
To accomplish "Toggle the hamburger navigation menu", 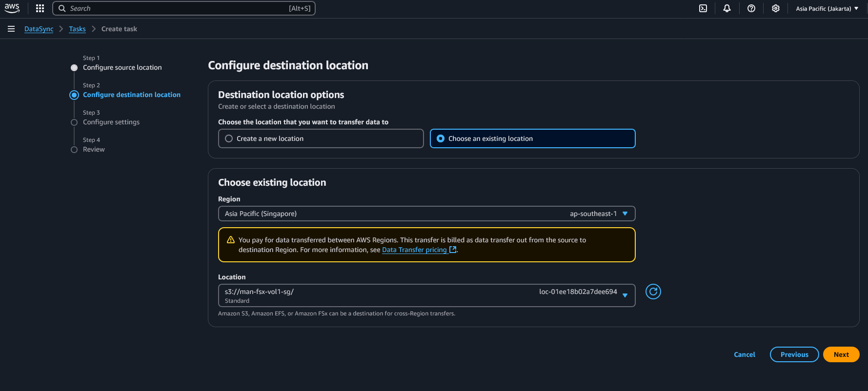I will [11, 29].
